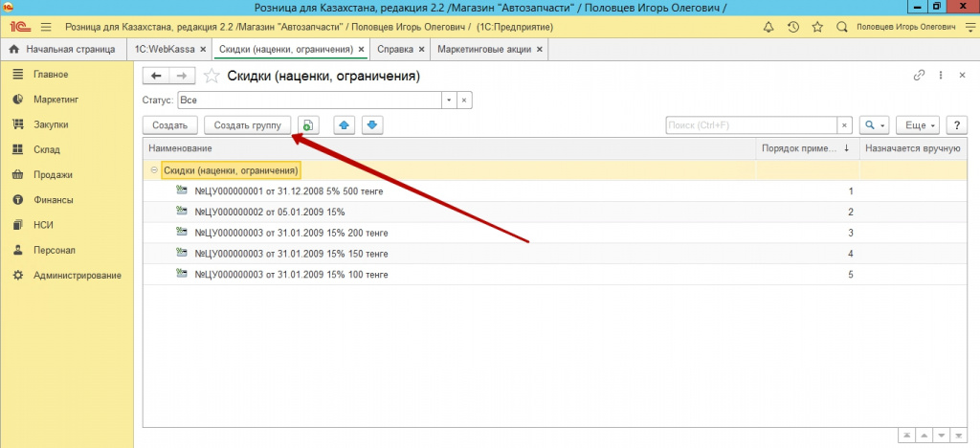Open global search magnifier icon
This screenshot has width=980, height=448.
pyautogui.click(x=841, y=28)
